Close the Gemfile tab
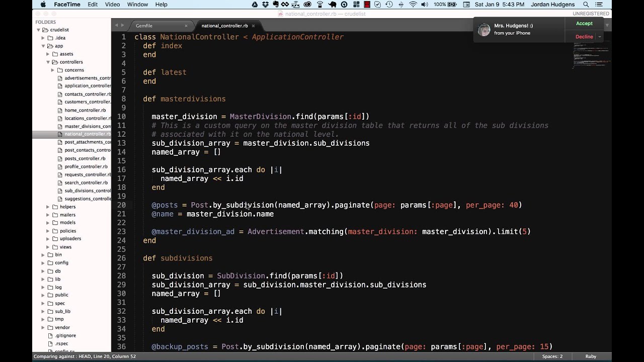Screen dimensions: 644x362 [186, 26]
